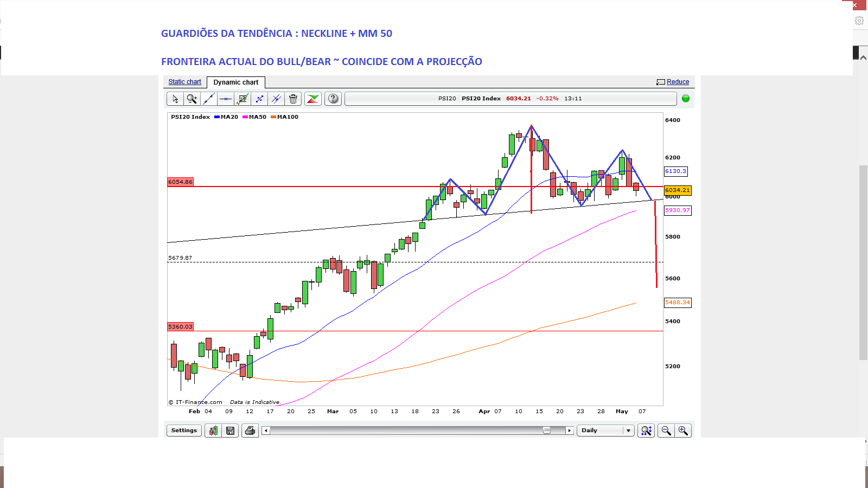
Task: Open the Fibonacci retracement tool
Action: pos(242,99)
